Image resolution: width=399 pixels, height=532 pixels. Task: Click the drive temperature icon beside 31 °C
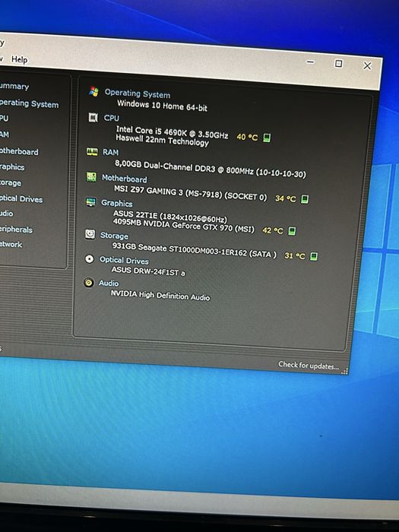(314, 256)
